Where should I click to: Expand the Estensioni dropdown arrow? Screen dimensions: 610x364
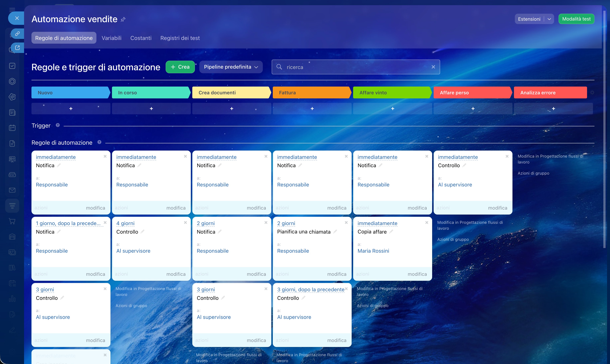549,19
